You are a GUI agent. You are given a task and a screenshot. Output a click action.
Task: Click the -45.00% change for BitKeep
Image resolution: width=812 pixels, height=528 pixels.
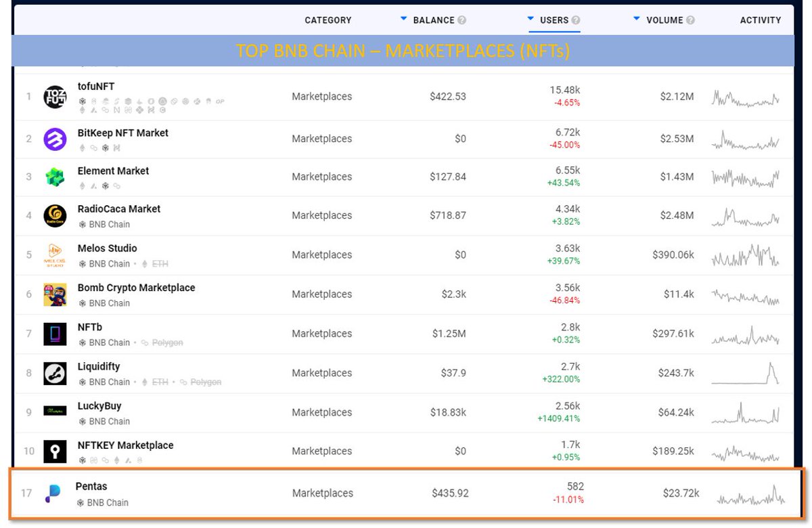click(x=564, y=145)
